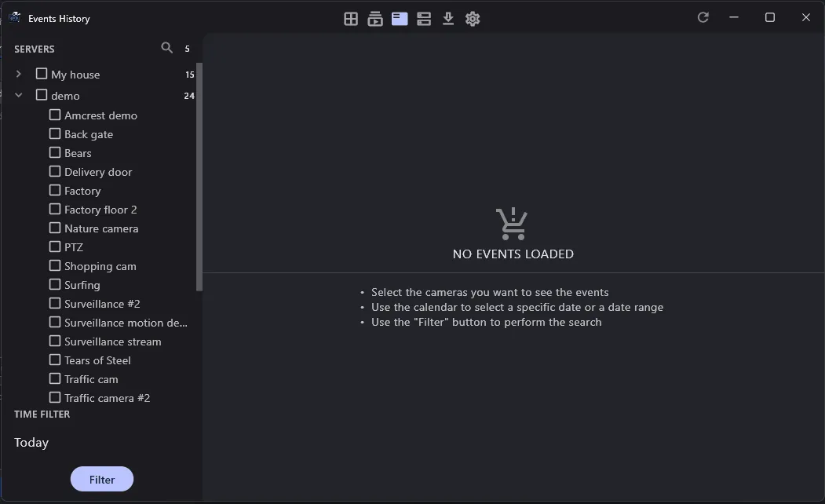The width and height of the screenshot is (825, 504).
Task: Click the 'Factory floor 2' label text
Action: click(100, 210)
